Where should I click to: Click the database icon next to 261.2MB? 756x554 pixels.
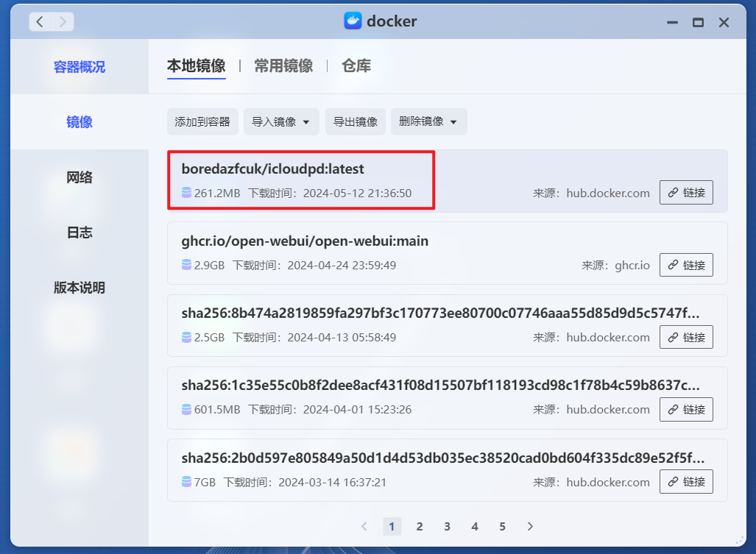186,193
